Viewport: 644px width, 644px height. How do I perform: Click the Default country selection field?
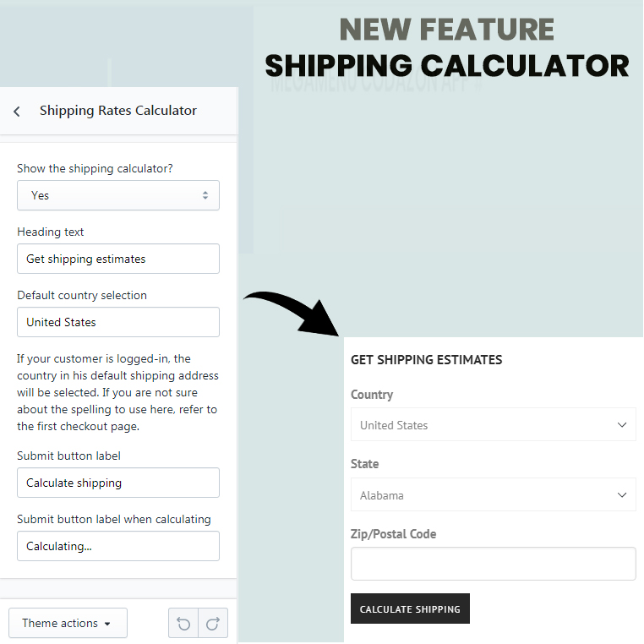(x=118, y=322)
